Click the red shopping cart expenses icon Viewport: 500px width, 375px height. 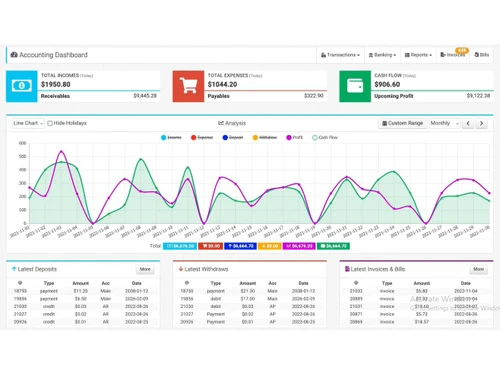pos(188,86)
